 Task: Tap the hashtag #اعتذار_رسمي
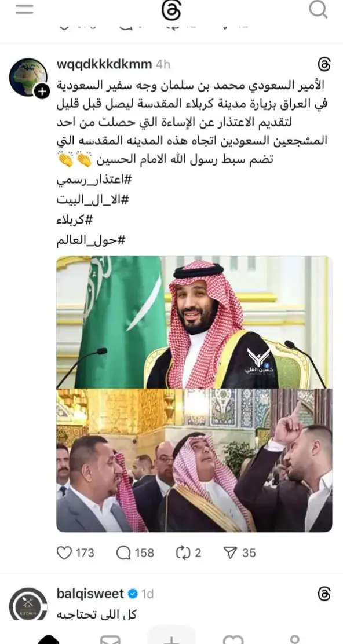coord(93,180)
